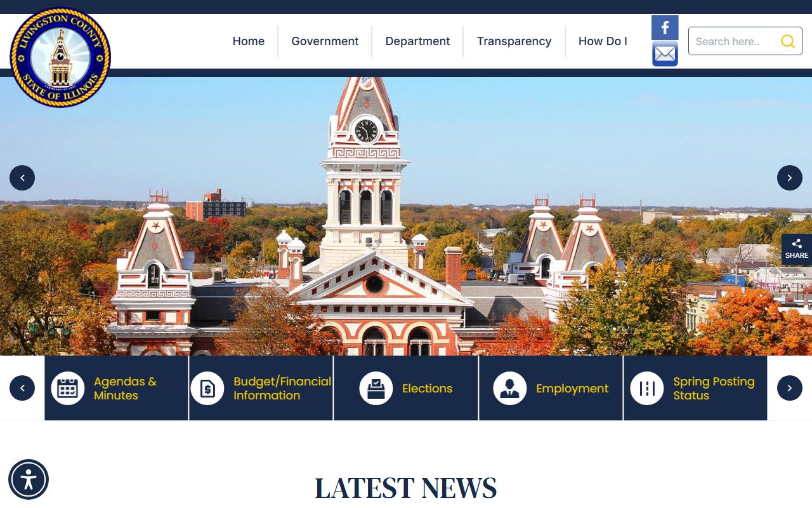The height and width of the screenshot is (508, 812).
Task: Open Budget/Financial Information link
Action: click(282, 388)
